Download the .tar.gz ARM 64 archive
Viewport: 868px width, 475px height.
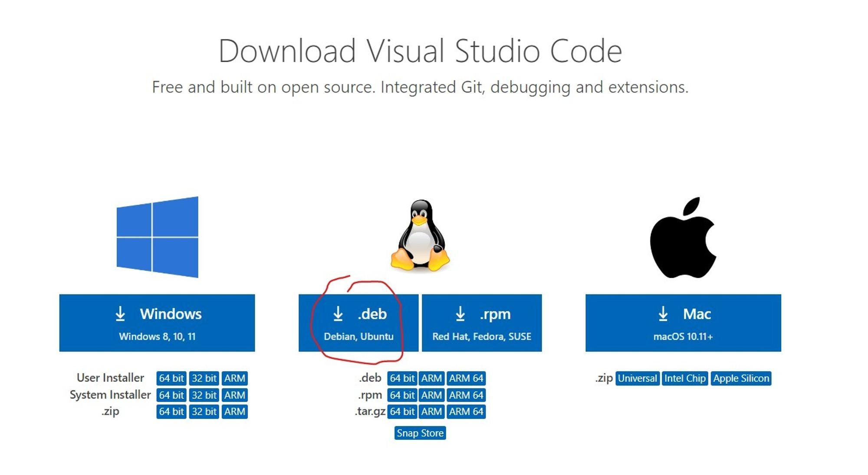point(466,412)
